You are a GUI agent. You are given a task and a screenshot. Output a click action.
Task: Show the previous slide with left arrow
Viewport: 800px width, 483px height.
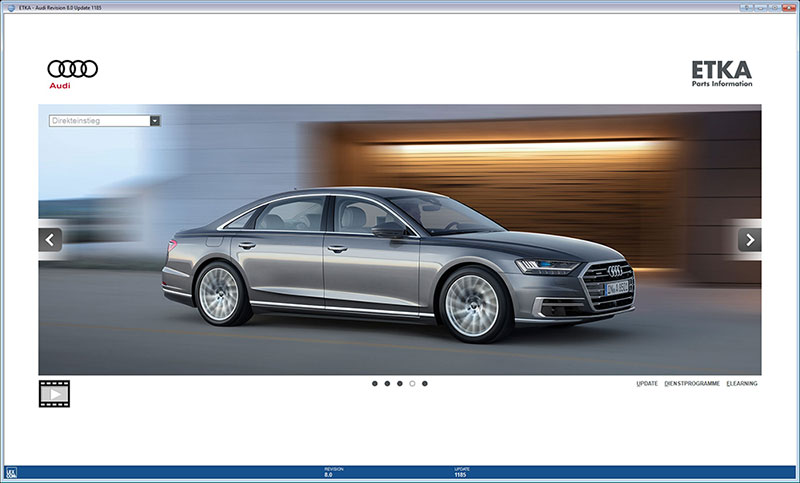click(50, 240)
